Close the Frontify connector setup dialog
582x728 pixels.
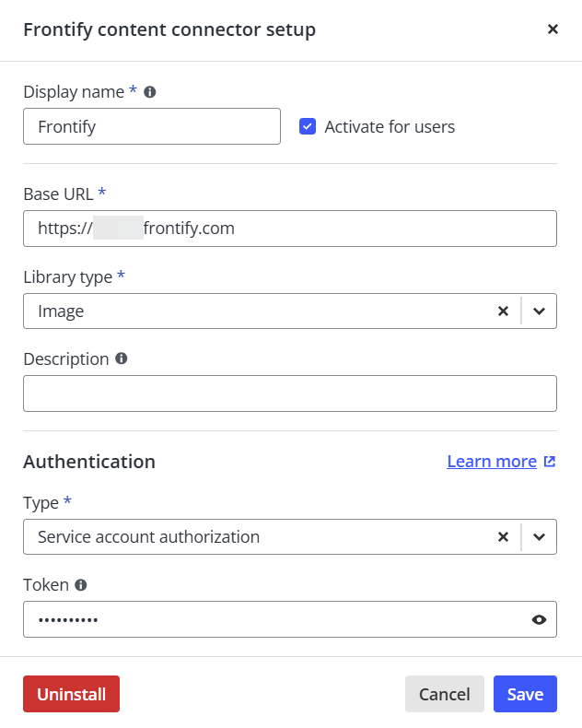click(x=553, y=29)
